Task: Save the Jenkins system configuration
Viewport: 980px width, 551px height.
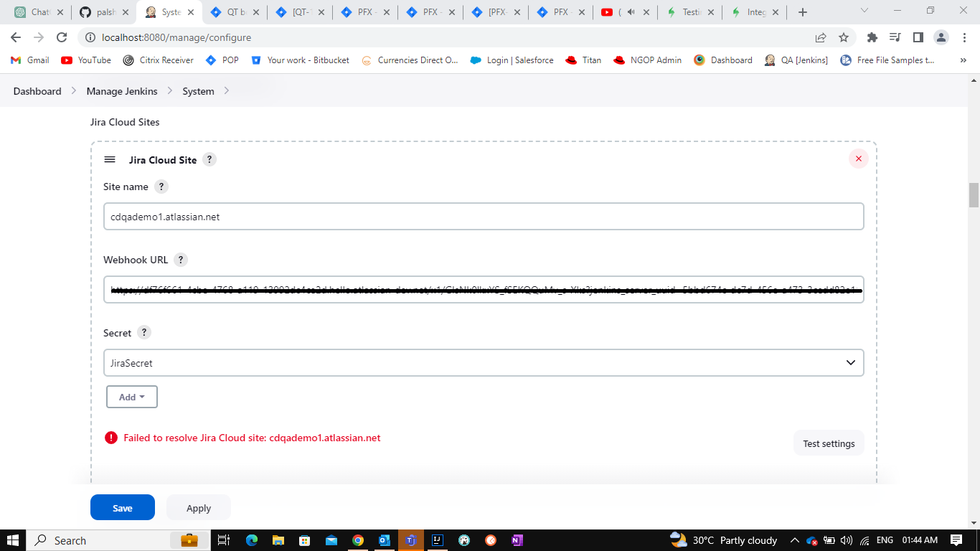Action: click(x=122, y=507)
